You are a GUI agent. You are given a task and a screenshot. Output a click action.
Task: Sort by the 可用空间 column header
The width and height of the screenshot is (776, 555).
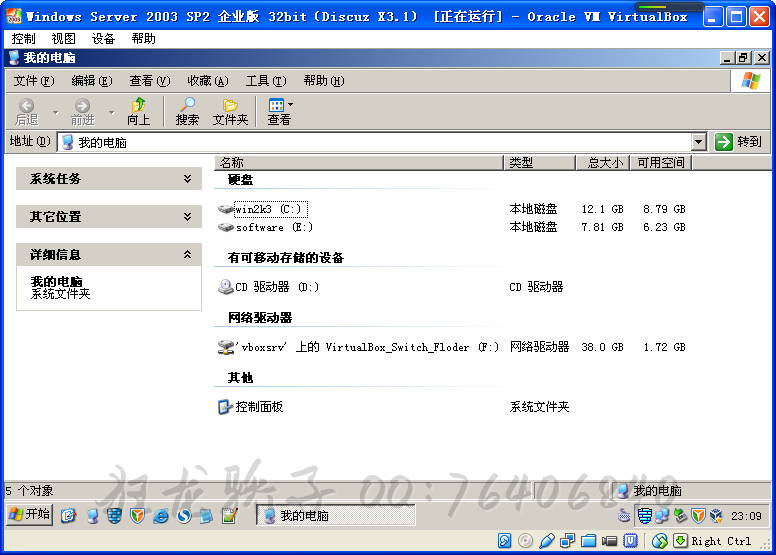661,162
